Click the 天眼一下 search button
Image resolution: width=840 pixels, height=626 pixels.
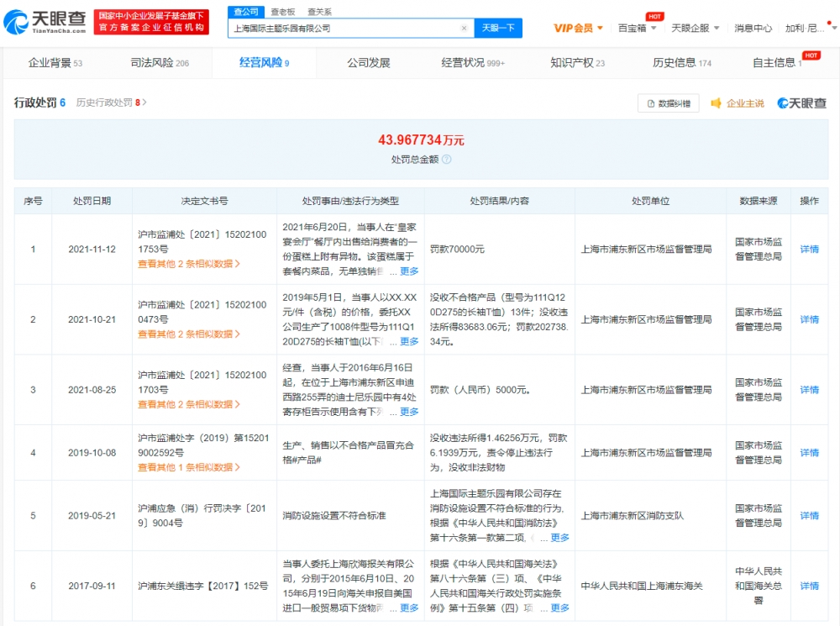(498, 28)
